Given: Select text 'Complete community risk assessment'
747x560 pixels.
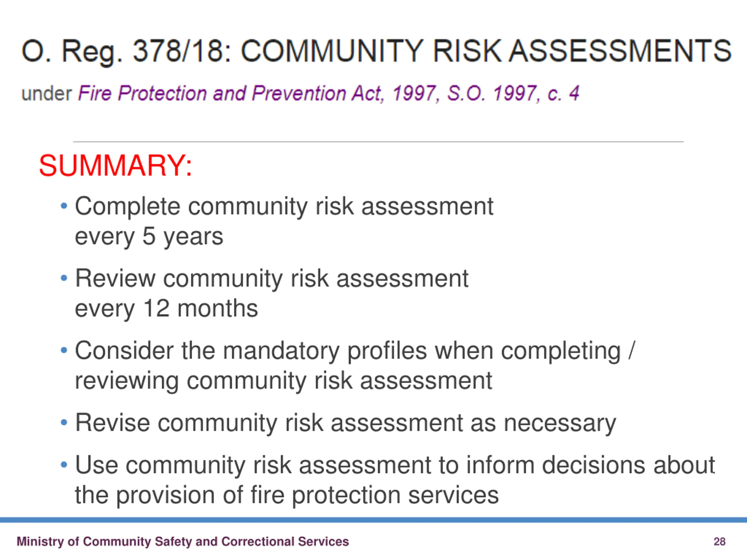Looking at the screenshot, I should pyautogui.click(x=284, y=206).
